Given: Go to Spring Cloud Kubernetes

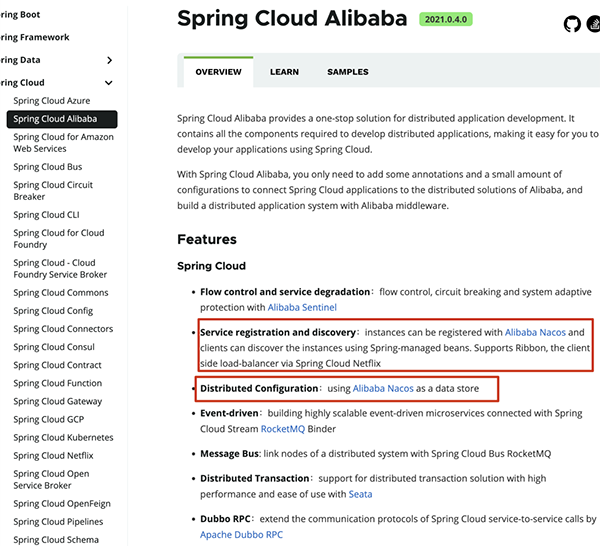Looking at the screenshot, I should coord(64,437).
